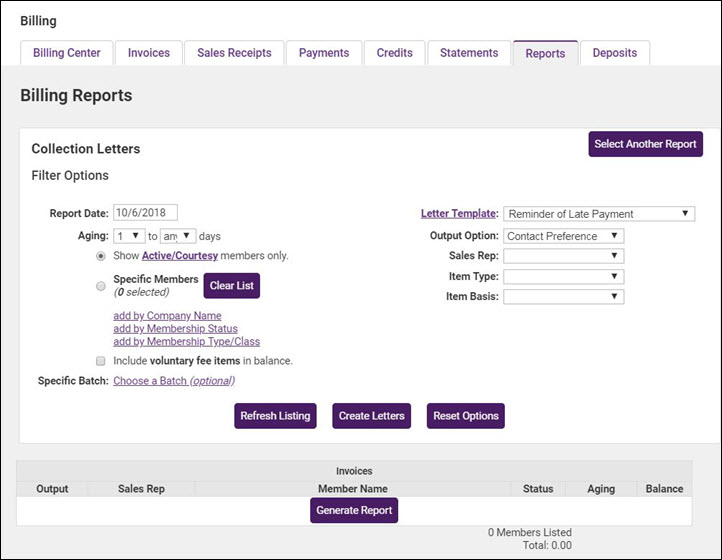The width and height of the screenshot is (722, 560).
Task: Click add by Company Name link
Action: tap(167, 316)
